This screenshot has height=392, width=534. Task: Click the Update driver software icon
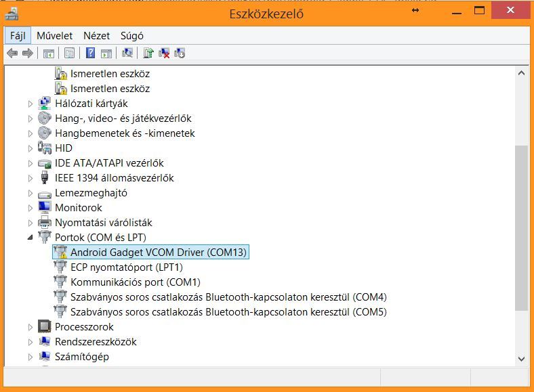click(148, 53)
